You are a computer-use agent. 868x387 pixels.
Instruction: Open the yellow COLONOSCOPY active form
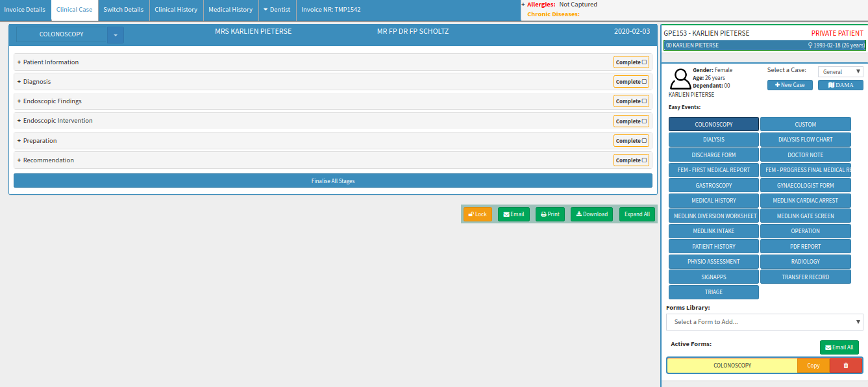click(x=732, y=366)
